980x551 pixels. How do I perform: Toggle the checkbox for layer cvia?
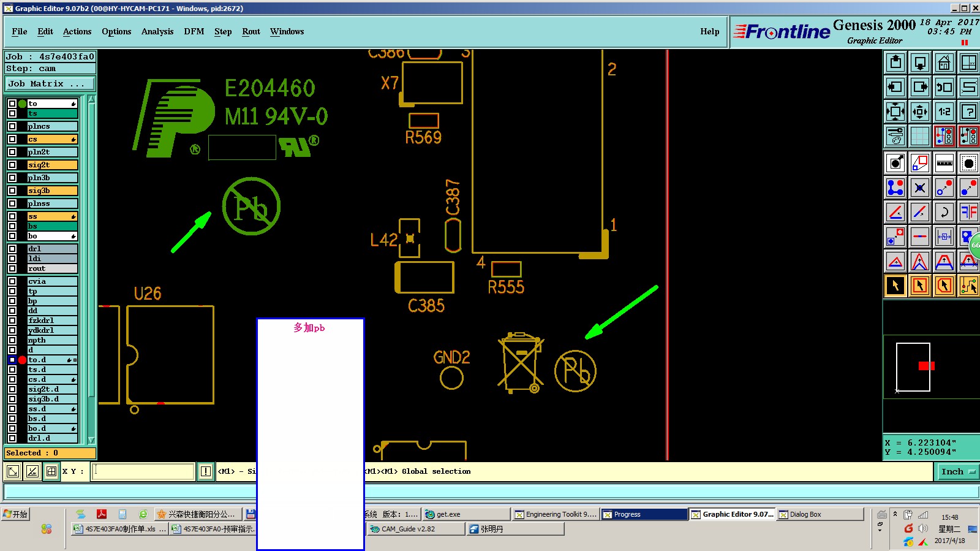[x=12, y=281]
